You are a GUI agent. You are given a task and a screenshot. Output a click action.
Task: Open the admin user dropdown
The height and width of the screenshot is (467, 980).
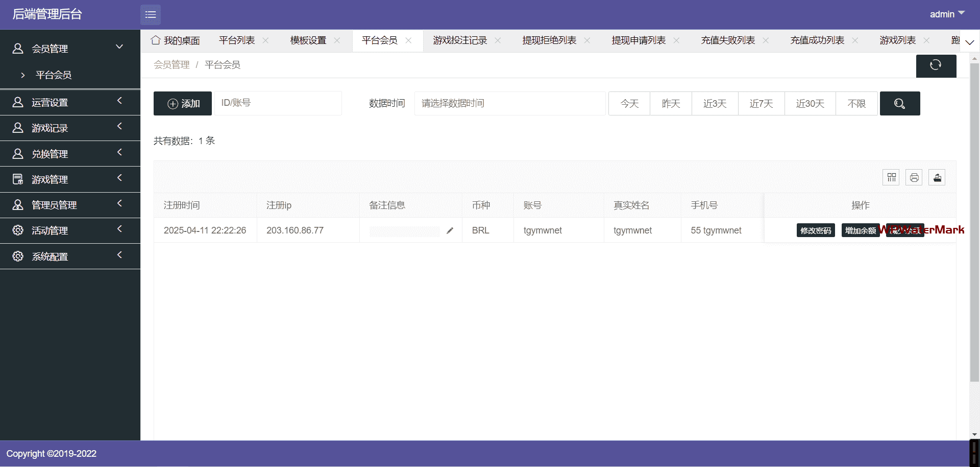click(946, 14)
